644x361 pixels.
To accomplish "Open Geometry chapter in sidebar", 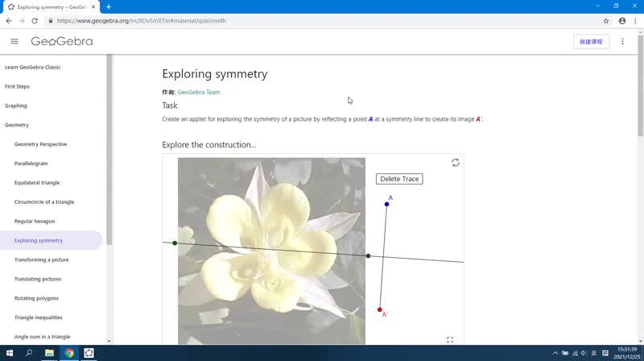I will [x=17, y=125].
